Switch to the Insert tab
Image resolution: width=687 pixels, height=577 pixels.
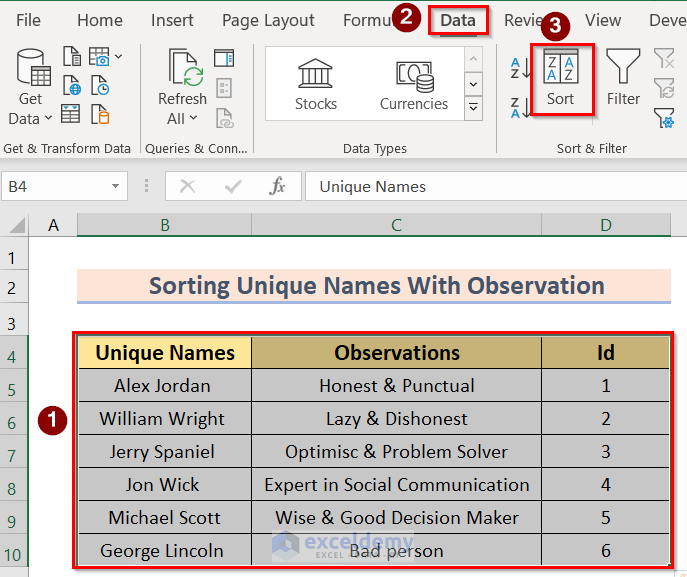172,20
